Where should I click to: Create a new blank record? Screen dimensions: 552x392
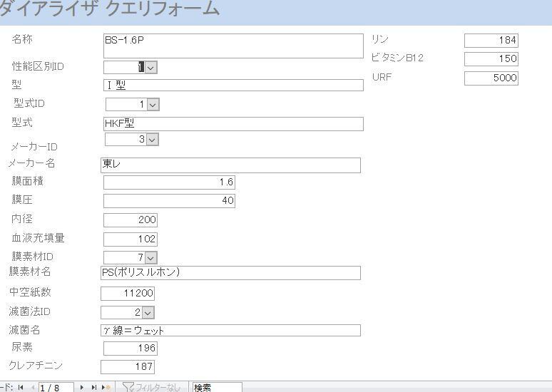(x=106, y=387)
